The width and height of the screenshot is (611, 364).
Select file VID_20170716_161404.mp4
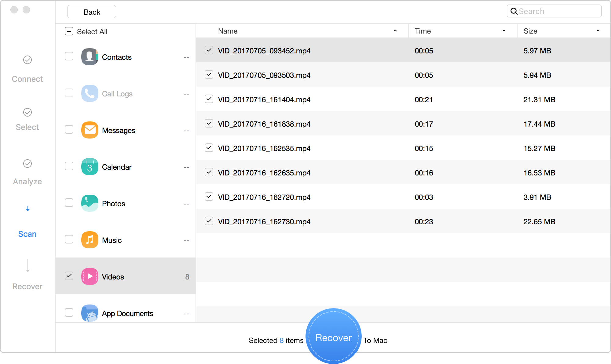403,99
